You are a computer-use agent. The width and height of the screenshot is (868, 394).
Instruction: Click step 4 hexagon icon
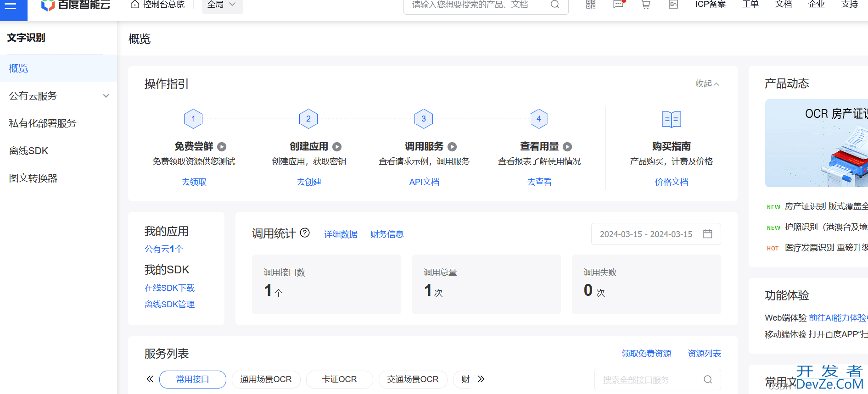point(539,119)
